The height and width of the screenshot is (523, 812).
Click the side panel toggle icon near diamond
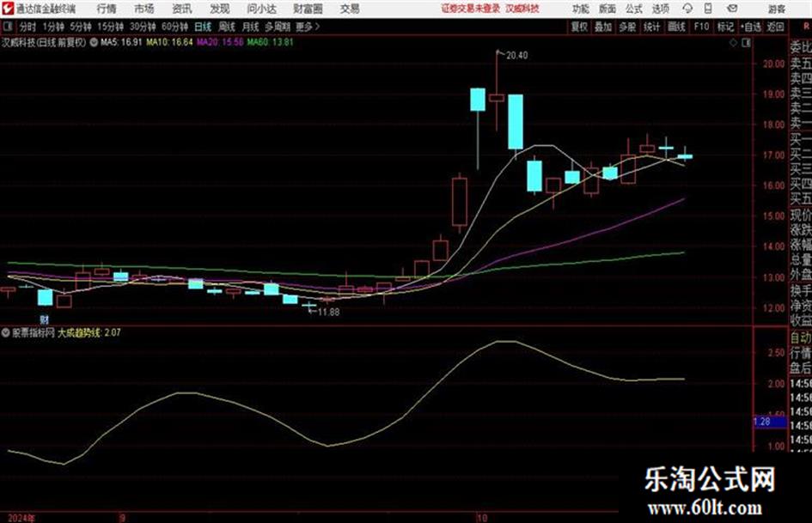[746, 43]
